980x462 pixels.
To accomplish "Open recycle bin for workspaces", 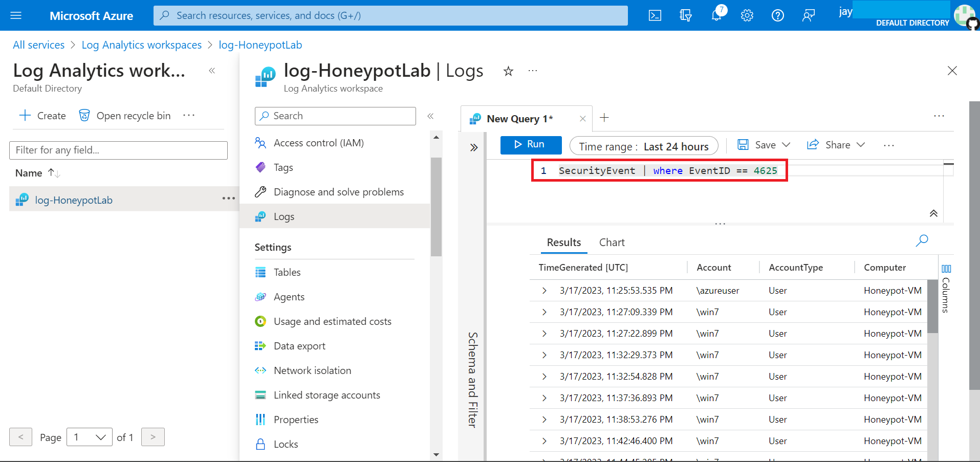I will [x=124, y=116].
